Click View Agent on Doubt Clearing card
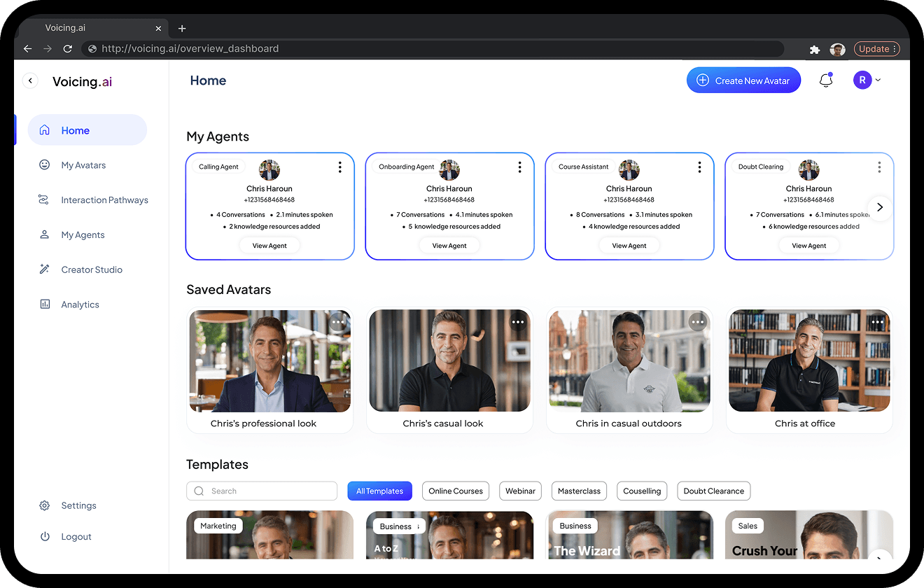924x588 pixels. 809,246
